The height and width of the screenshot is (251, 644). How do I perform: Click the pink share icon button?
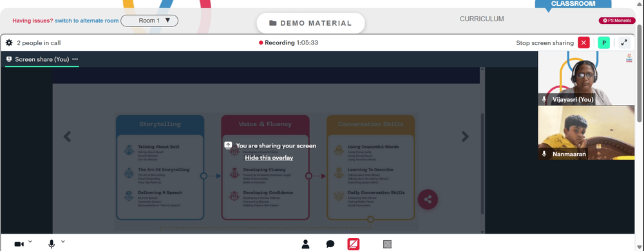[x=428, y=200]
